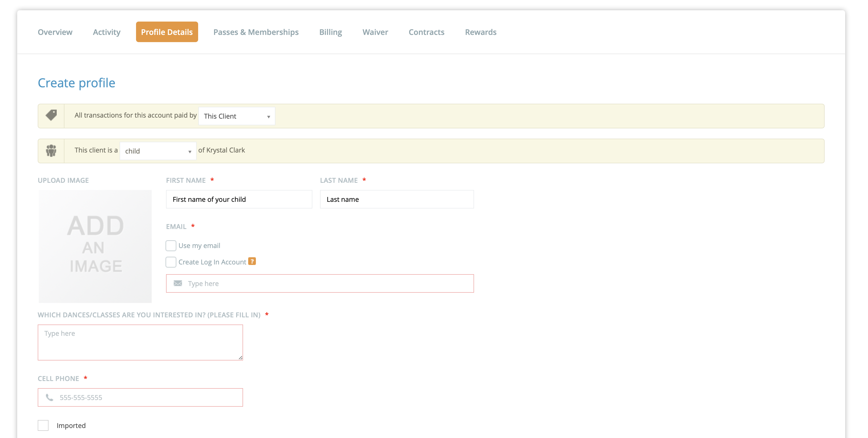Click the email 'Type here' field
868x438 pixels.
(x=320, y=283)
